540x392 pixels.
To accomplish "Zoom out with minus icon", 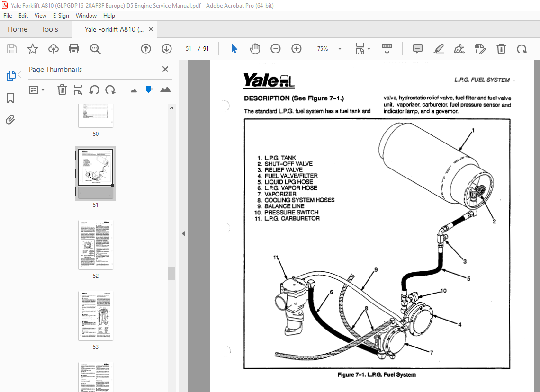I will 276,49.
